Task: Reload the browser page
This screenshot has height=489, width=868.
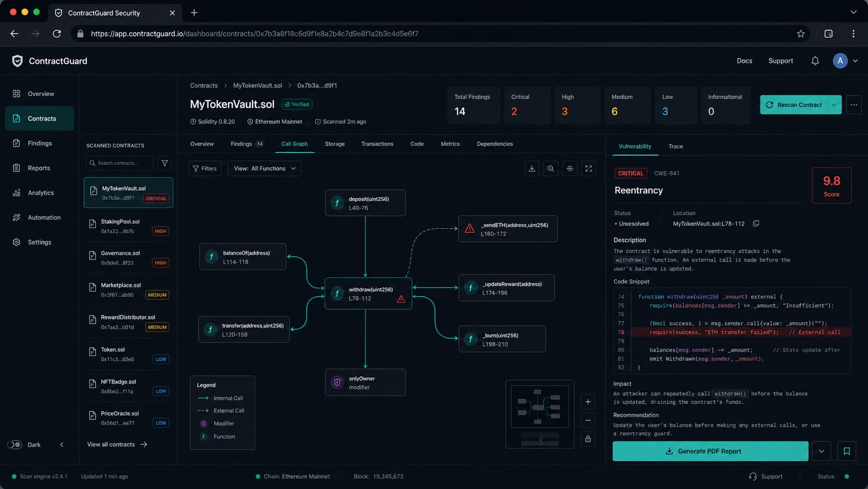Action: (57, 34)
